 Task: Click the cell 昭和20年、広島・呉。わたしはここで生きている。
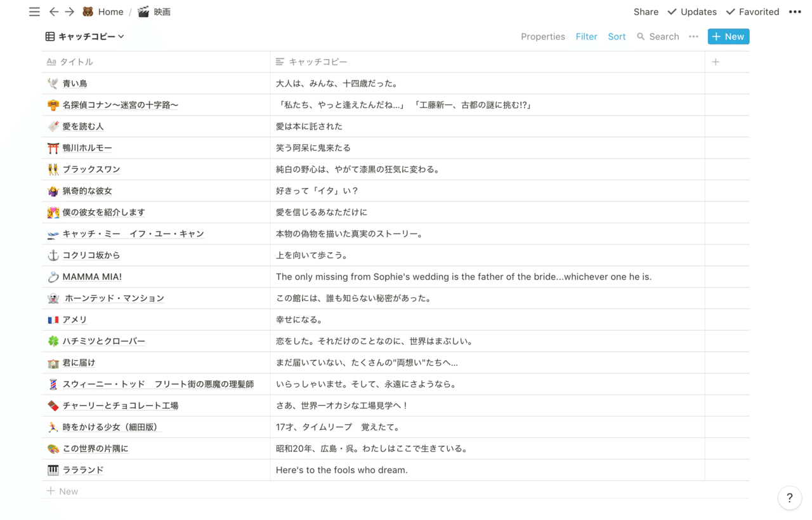(487, 449)
